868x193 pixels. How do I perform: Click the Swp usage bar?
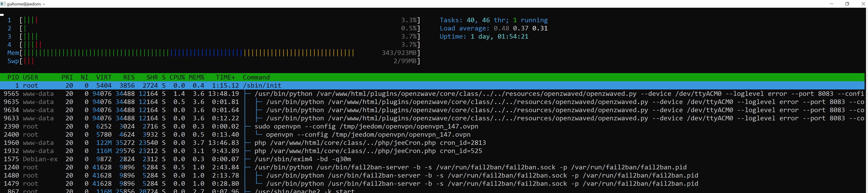pyautogui.click(x=214, y=61)
